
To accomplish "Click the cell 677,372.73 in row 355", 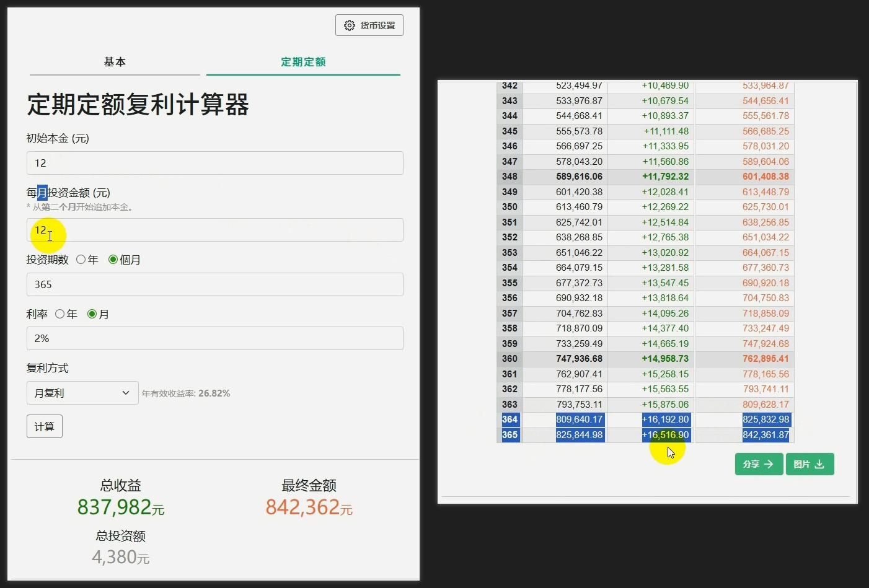I will pyautogui.click(x=580, y=283).
